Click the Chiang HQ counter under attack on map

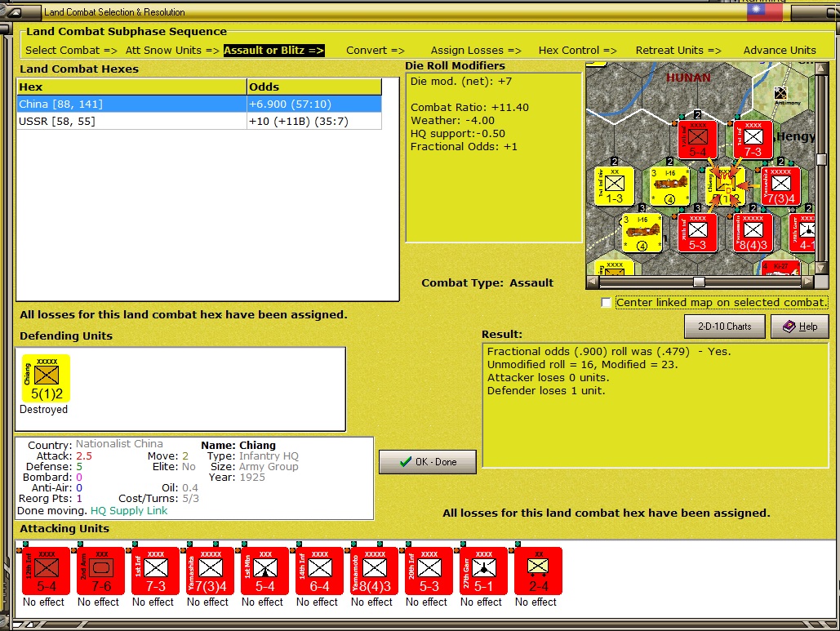(x=726, y=186)
